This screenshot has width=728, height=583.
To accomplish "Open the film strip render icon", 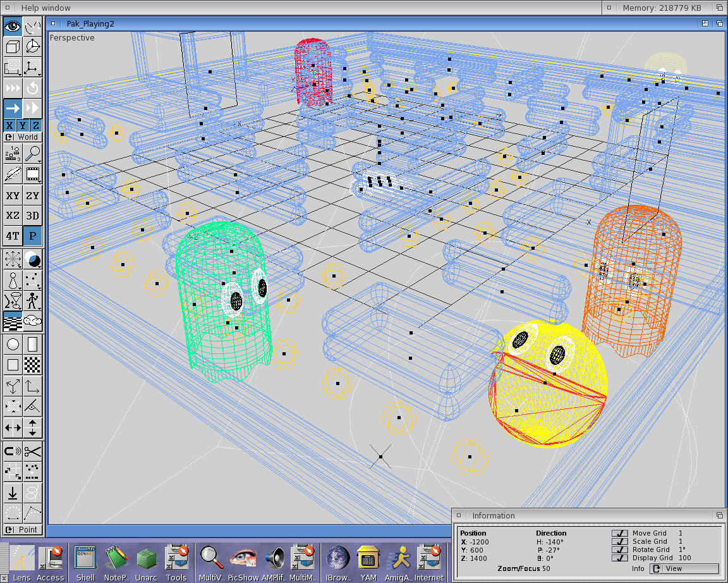I will pos(32,173).
